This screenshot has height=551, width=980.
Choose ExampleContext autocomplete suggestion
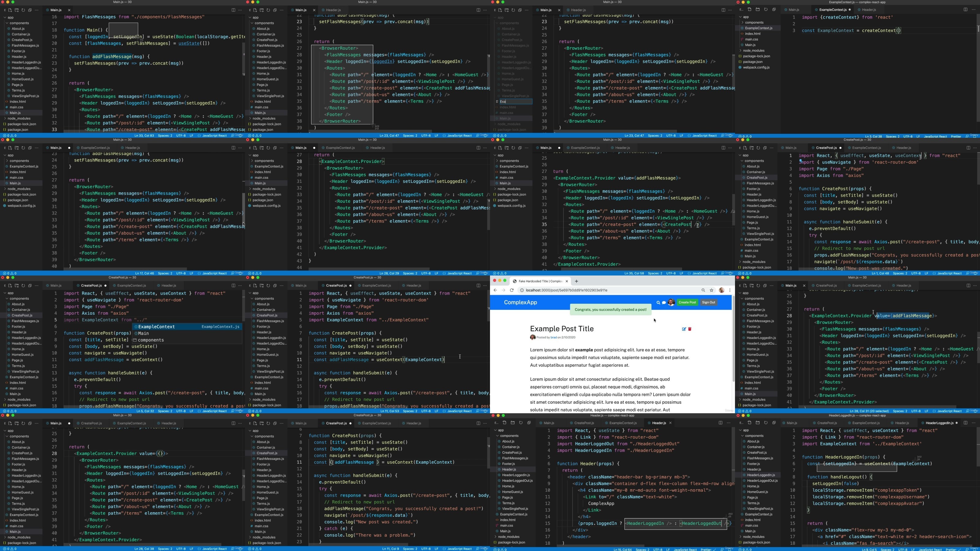coord(187,327)
